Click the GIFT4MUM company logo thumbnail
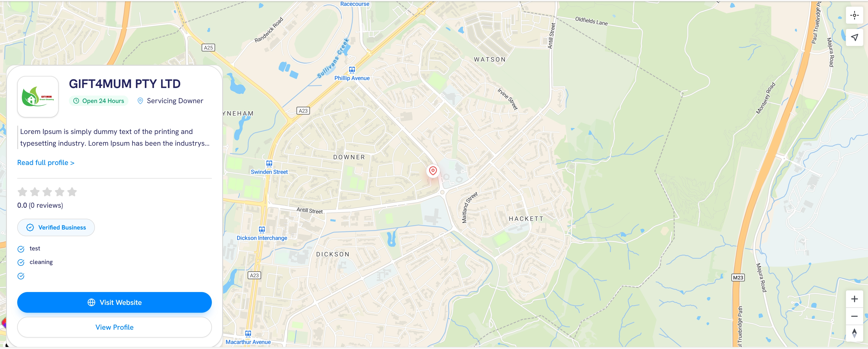Image resolution: width=868 pixels, height=349 pixels. [x=38, y=96]
